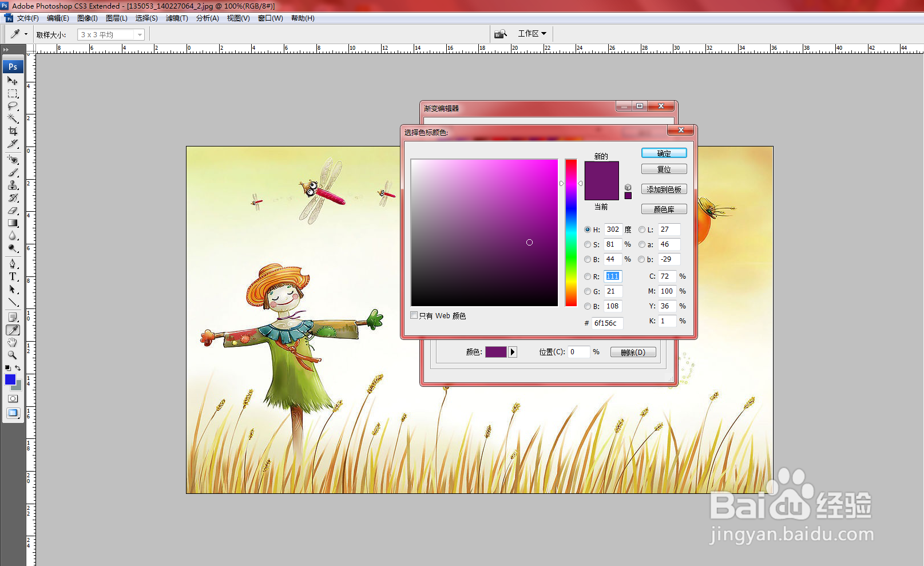
Task: Select the HSB brightness B radio button
Action: point(587,259)
